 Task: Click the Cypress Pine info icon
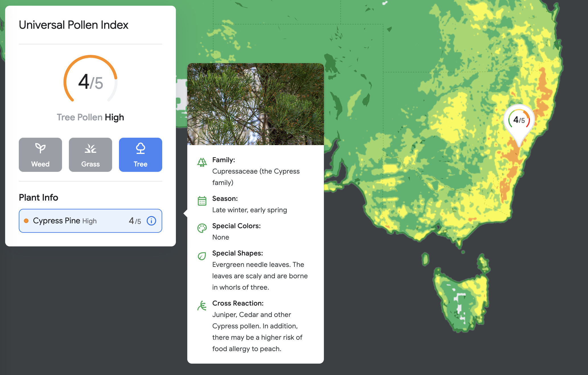(x=151, y=221)
